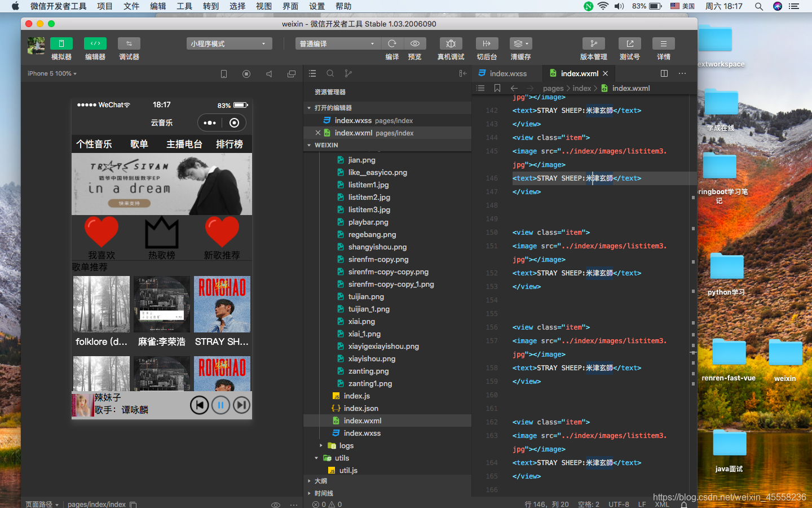Open the 清缓存 clear cache dropdown
Viewport: 812px width, 508px height.
(520, 43)
